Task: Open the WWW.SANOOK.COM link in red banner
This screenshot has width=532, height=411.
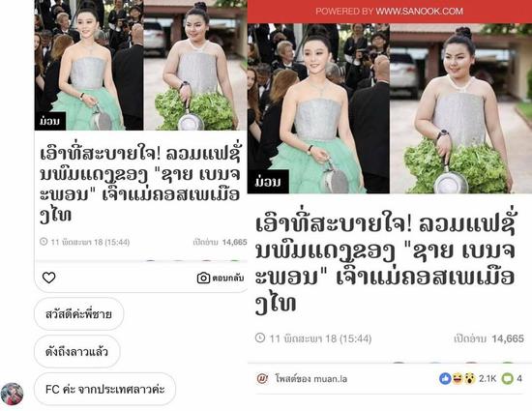Action: tap(419, 12)
